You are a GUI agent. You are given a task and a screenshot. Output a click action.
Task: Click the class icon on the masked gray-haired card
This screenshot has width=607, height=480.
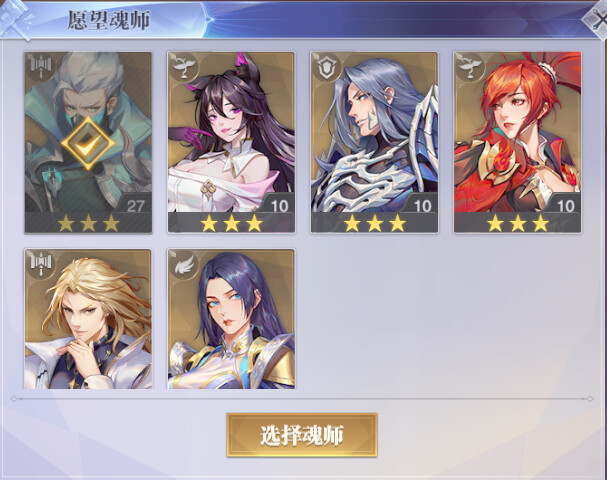coord(40,67)
